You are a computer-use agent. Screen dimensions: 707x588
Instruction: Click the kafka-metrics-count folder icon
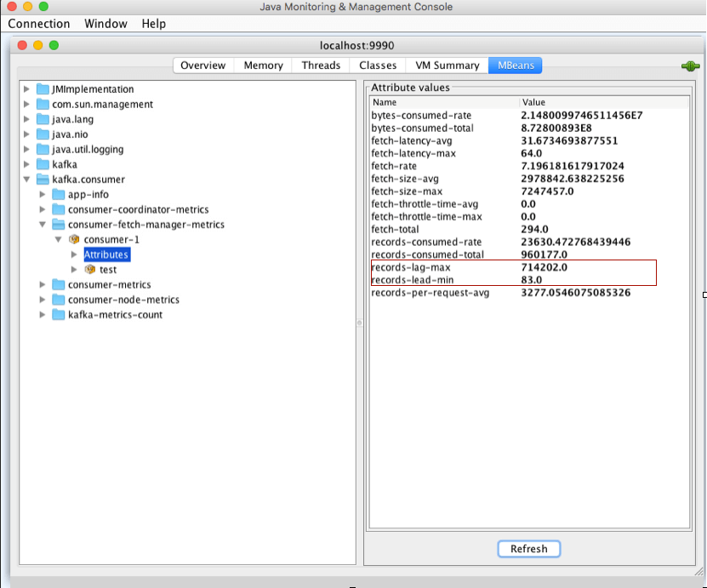(x=59, y=315)
